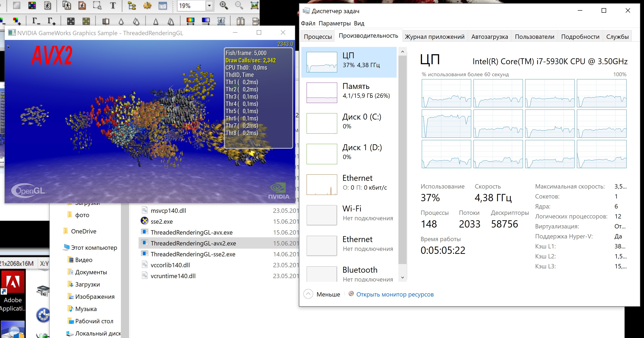Switch to the Службы tab
Image resolution: width=644 pixels, height=338 pixels.
[x=617, y=37]
